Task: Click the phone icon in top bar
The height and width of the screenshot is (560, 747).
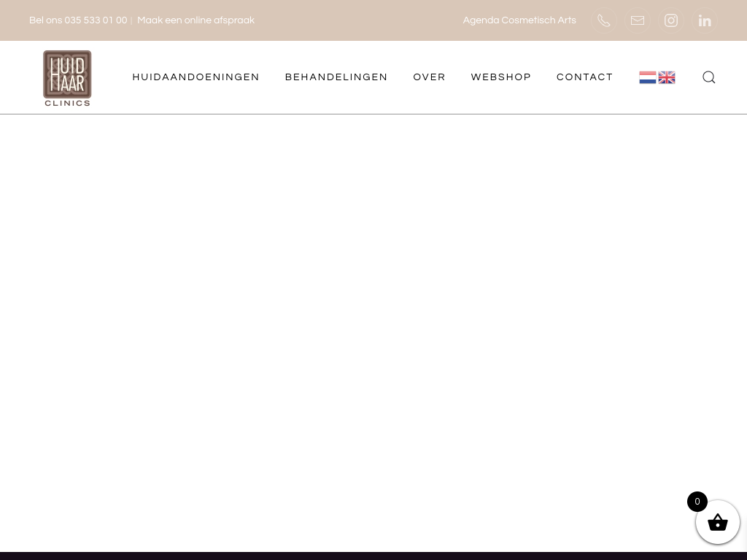Action: click(603, 20)
